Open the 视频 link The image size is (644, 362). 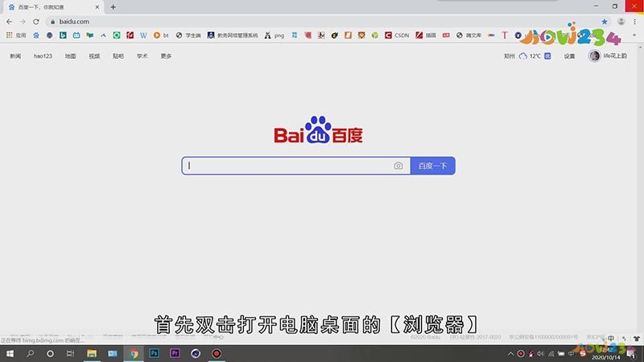click(x=94, y=56)
